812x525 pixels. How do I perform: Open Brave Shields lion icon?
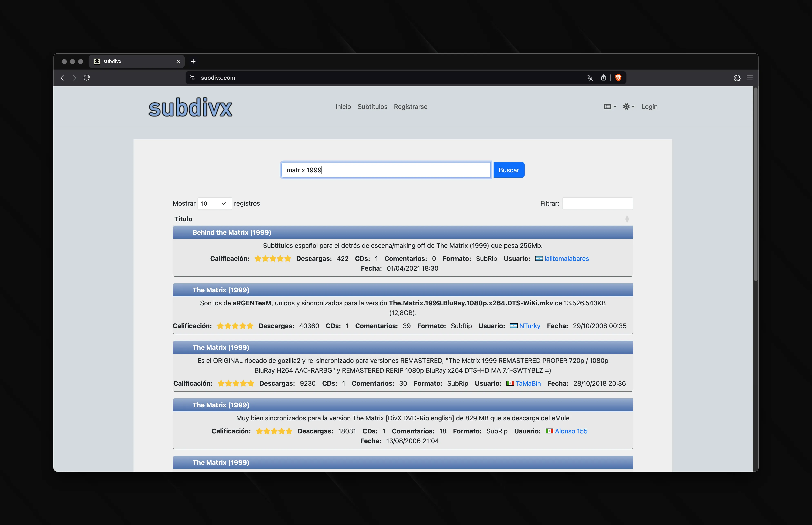pos(618,78)
